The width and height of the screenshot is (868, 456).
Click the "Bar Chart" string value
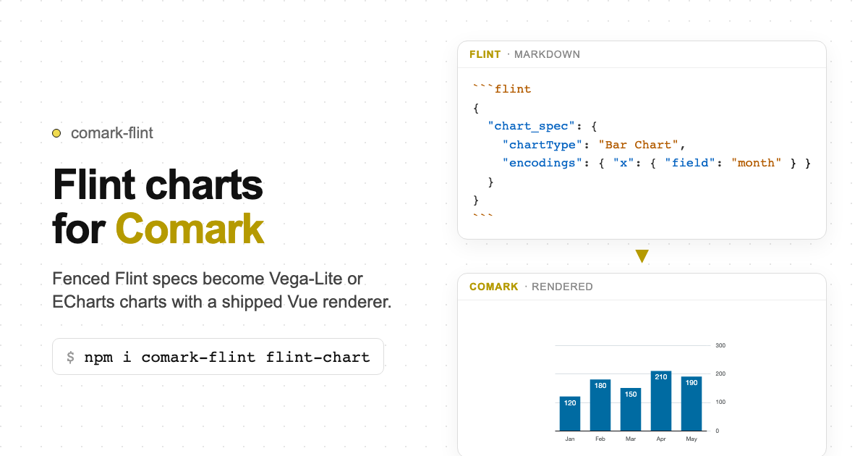639,145
